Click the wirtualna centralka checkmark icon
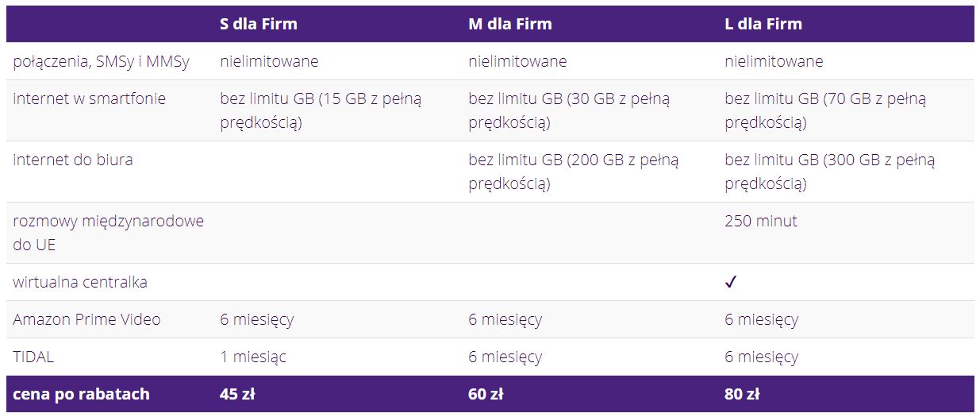The width and height of the screenshot is (980, 417). coord(731,283)
